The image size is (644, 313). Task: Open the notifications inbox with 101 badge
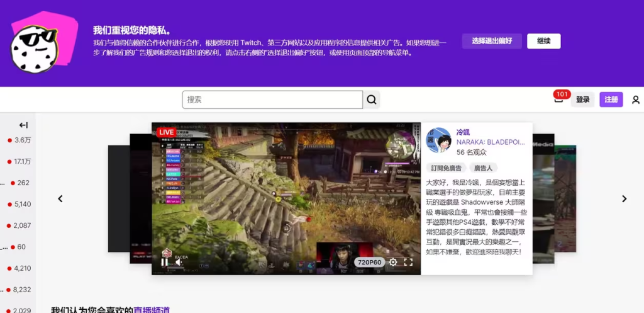(x=559, y=98)
